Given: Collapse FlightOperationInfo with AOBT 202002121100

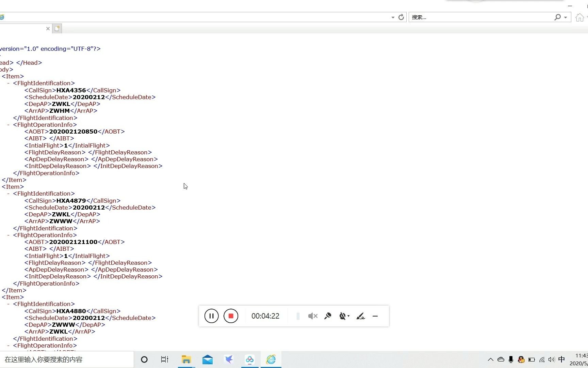Looking at the screenshot, I should [8, 235].
